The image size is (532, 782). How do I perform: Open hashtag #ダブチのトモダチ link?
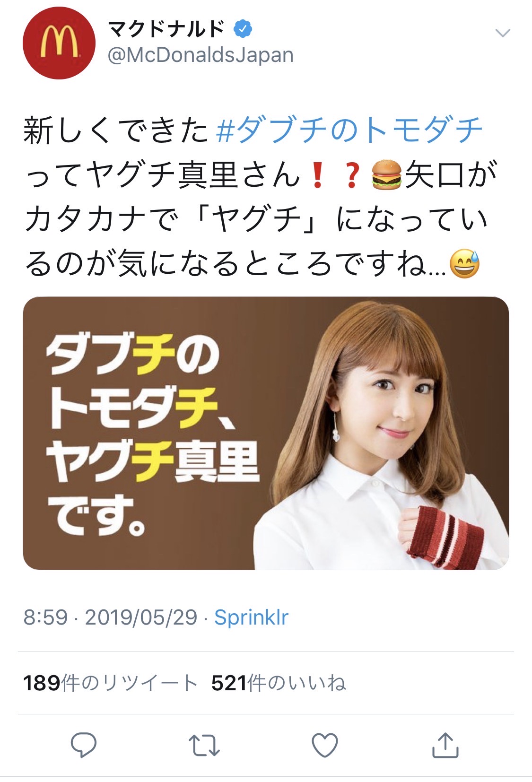(x=349, y=130)
